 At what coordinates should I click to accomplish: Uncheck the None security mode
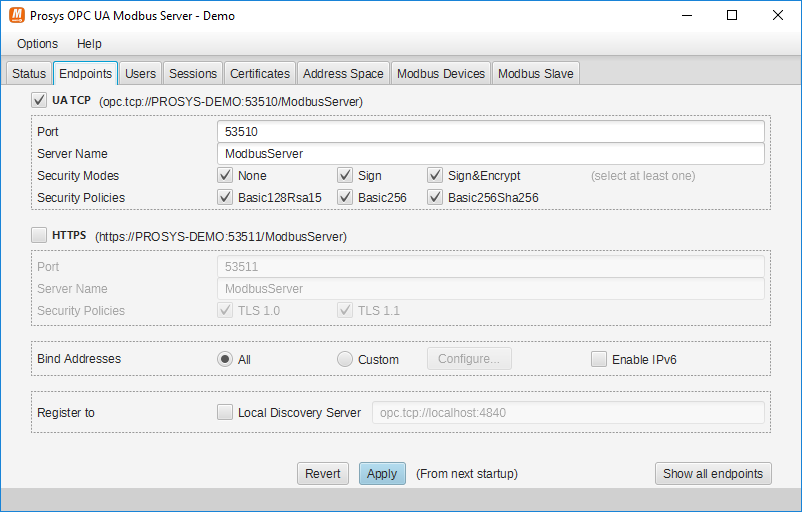(225, 175)
